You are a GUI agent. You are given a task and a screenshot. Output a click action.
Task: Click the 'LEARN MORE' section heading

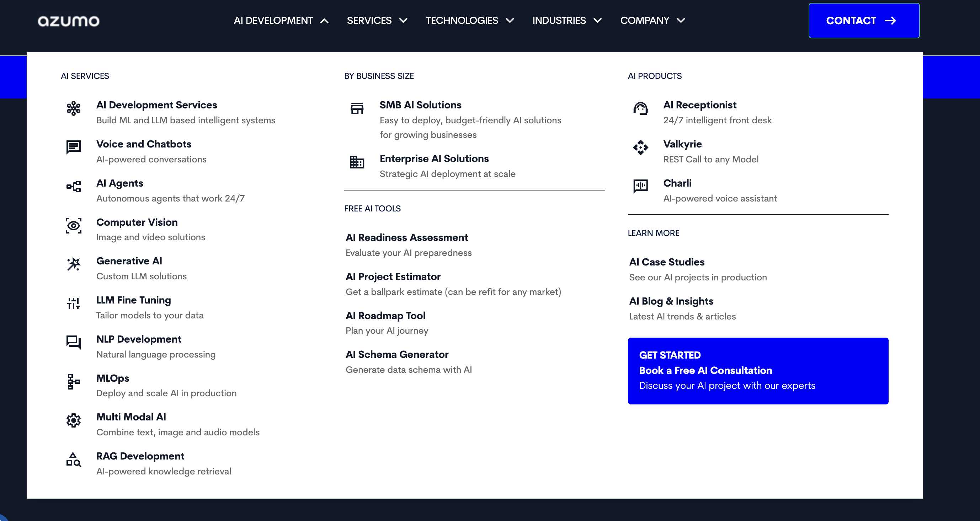(x=653, y=233)
